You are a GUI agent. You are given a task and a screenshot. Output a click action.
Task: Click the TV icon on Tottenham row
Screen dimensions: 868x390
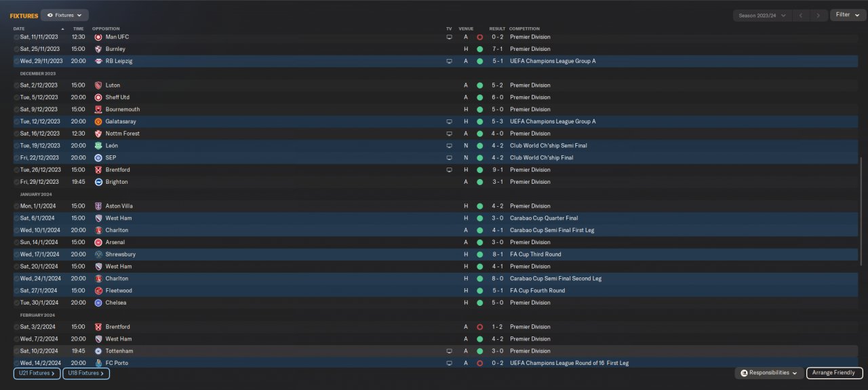click(449, 351)
